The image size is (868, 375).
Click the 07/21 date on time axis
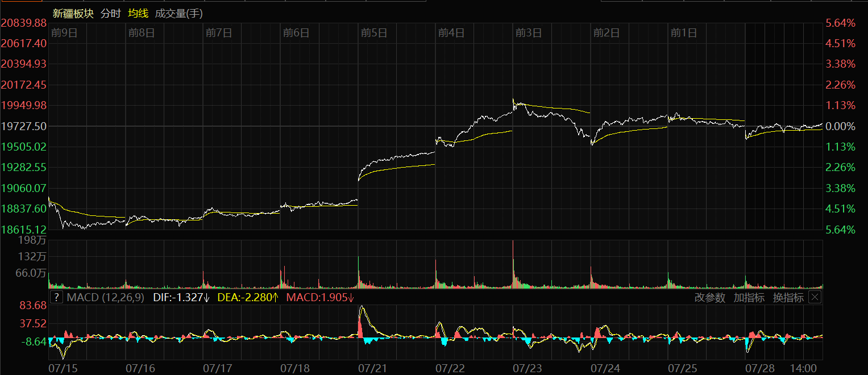(372, 368)
